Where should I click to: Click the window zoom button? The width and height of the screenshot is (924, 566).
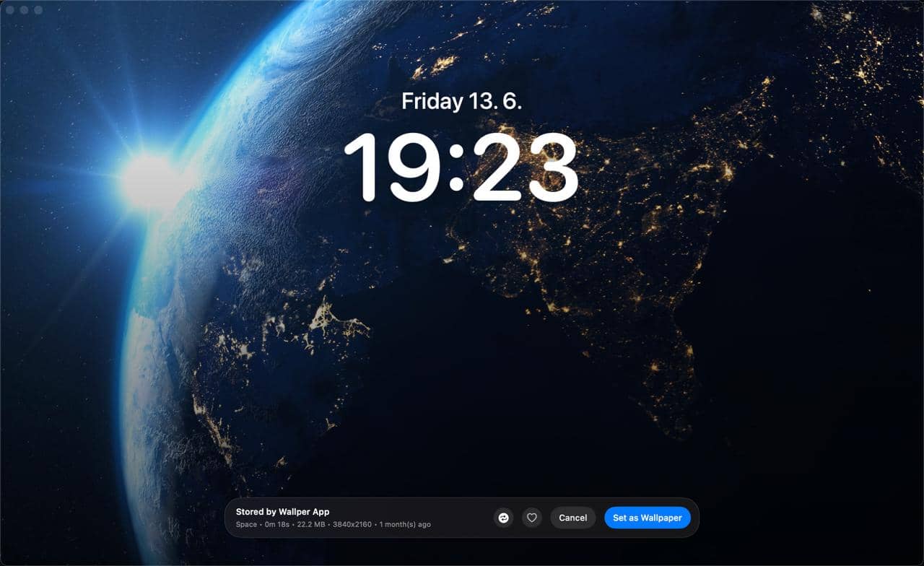pyautogui.click(x=38, y=10)
